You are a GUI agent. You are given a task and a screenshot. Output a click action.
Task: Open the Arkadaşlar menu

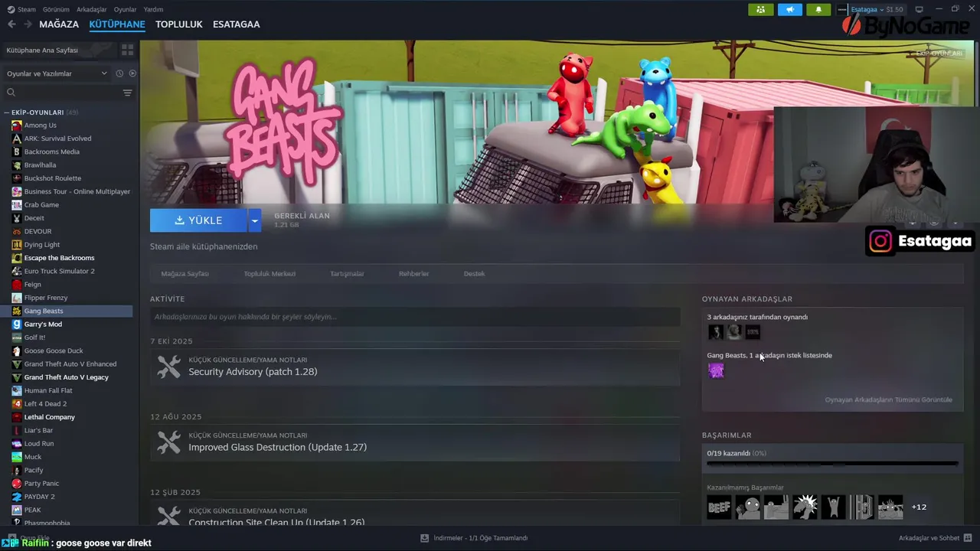click(92, 9)
